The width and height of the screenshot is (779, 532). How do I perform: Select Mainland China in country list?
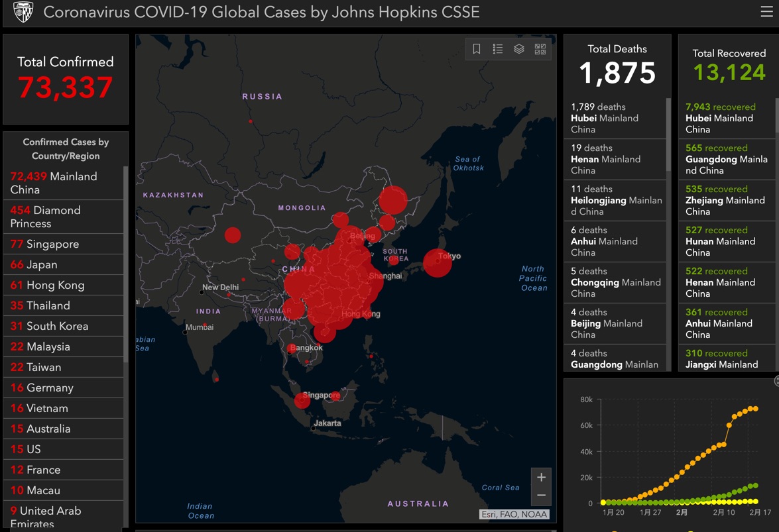point(63,183)
